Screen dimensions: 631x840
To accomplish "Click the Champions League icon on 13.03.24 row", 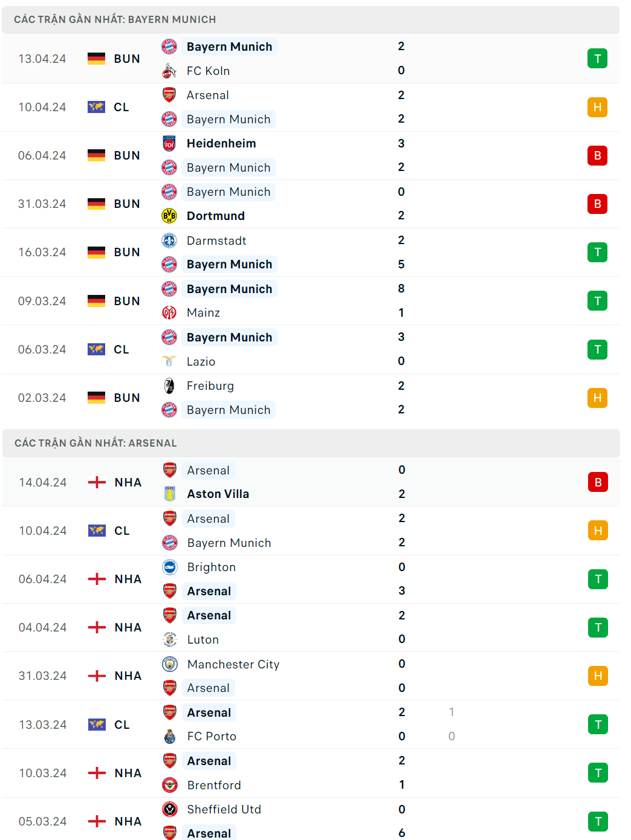I will (97, 724).
